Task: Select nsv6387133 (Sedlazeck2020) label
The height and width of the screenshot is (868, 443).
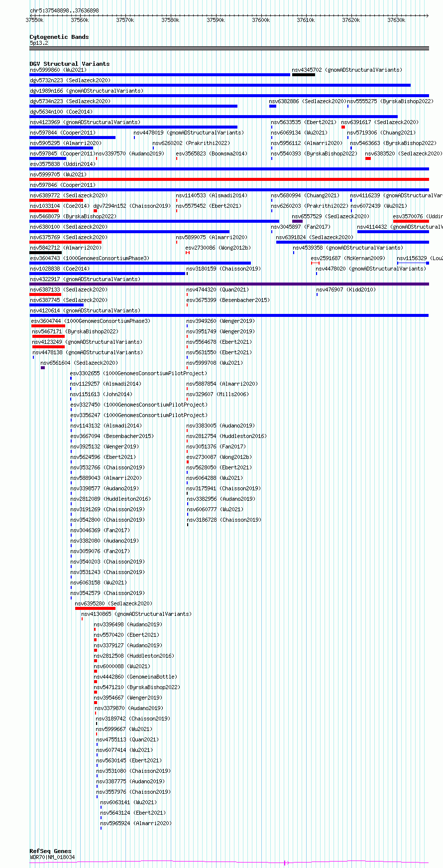Action: click(x=68, y=290)
